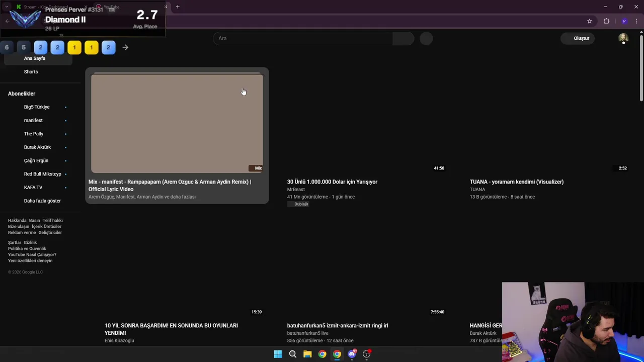This screenshot has height=362, width=644.
Task: Open Windows taskbar search
Action: [x=292, y=354]
